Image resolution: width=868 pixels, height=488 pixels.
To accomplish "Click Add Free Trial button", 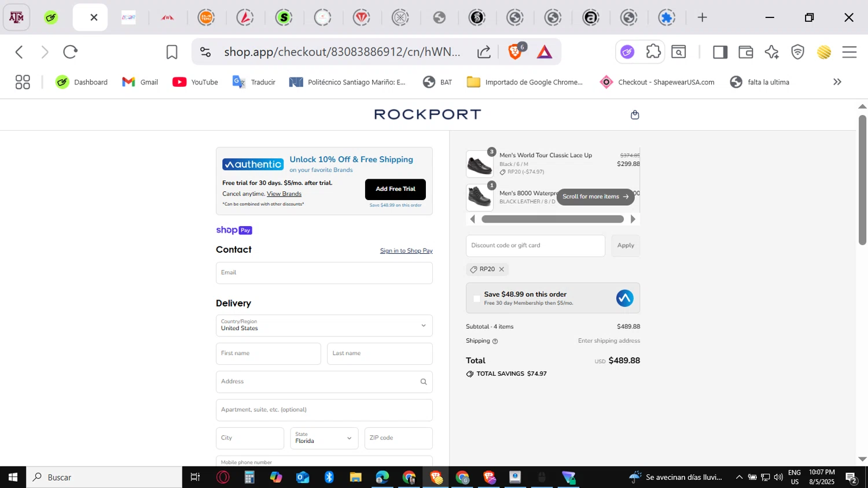I will (395, 189).
